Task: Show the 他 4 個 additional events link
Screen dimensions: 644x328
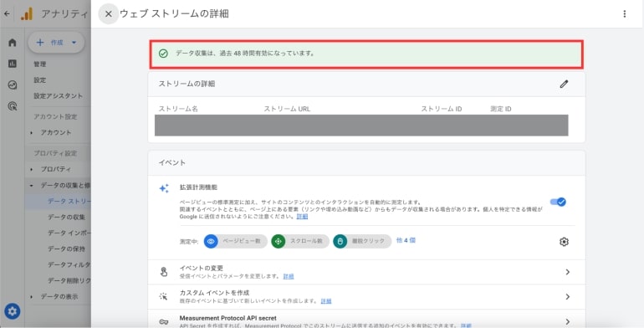Action: (406, 240)
